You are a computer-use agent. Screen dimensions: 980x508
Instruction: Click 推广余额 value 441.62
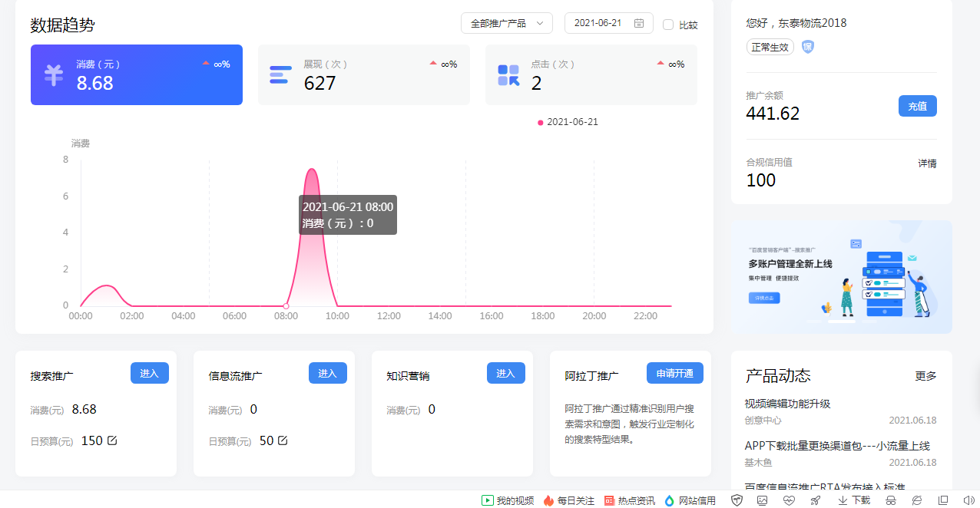point(773,114)
